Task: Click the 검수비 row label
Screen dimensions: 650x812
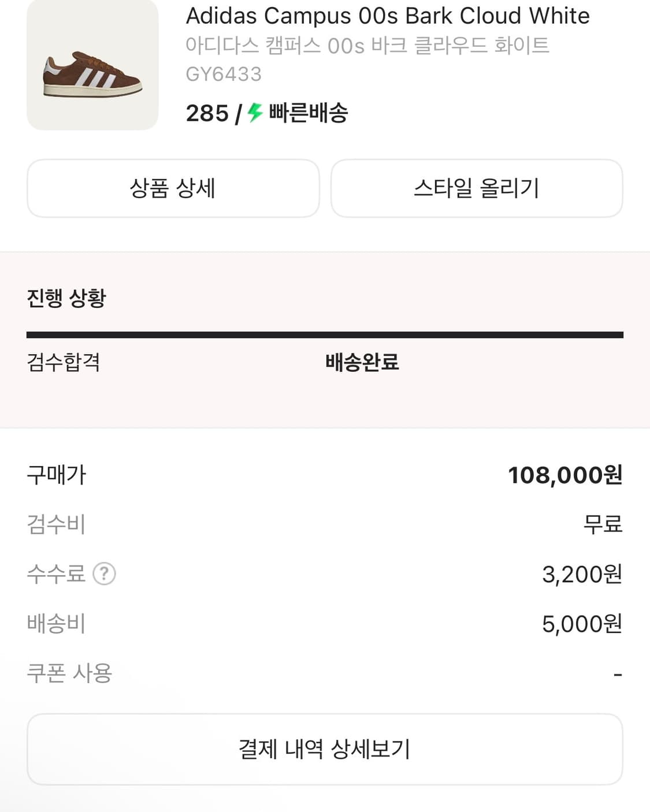Action: pyautogui.click(x=56, y=524)
